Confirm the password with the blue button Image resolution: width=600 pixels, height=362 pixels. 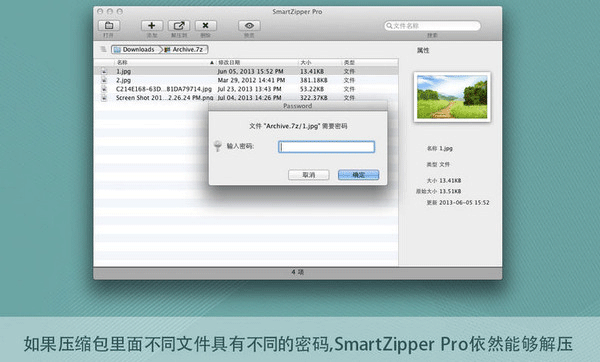359,175
